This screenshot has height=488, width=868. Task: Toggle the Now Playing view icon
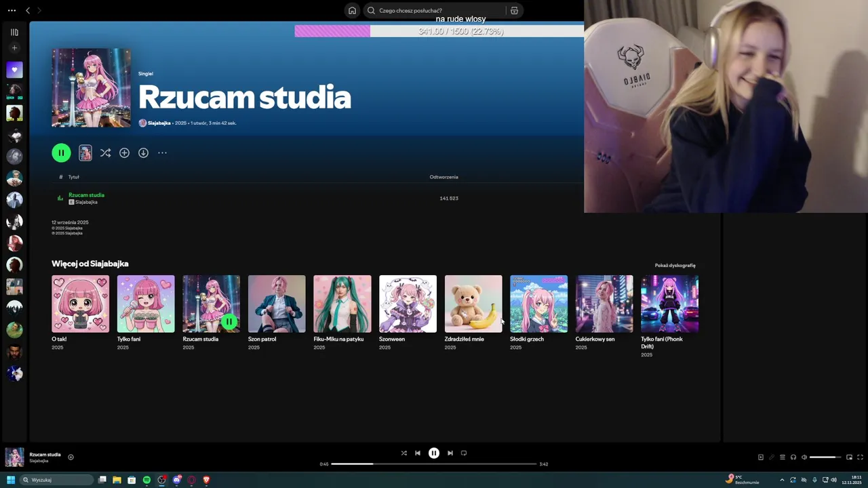pyautogui.click(x=761, y=457)
